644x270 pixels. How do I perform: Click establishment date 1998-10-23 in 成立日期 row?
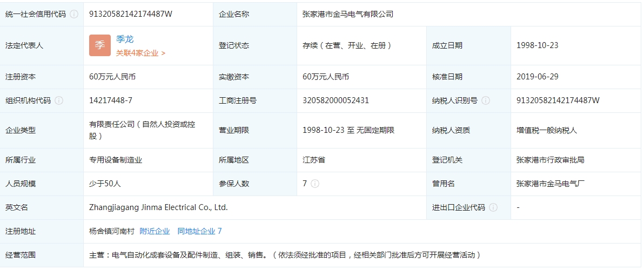click(537, 45)
